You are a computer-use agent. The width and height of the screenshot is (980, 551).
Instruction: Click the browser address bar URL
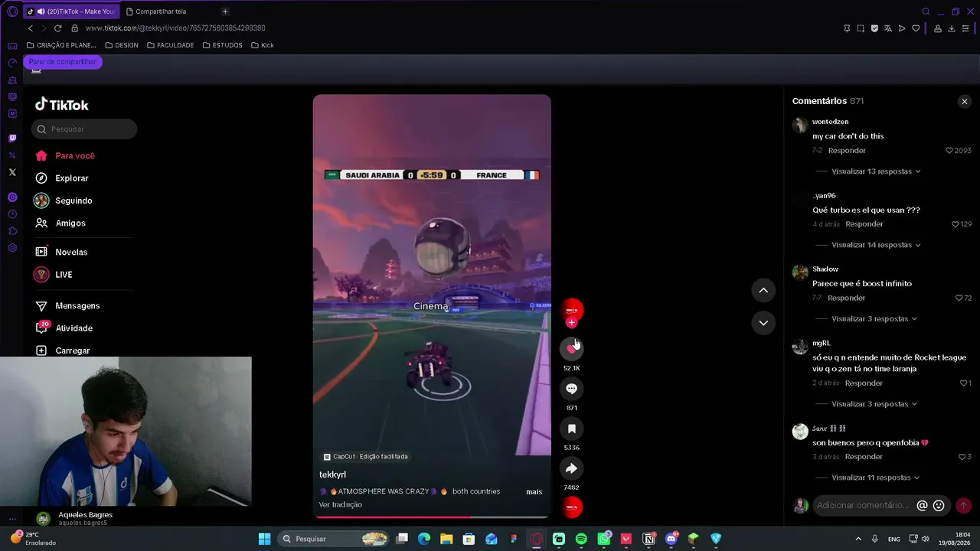pyautogui.click(x=175, y=28)
